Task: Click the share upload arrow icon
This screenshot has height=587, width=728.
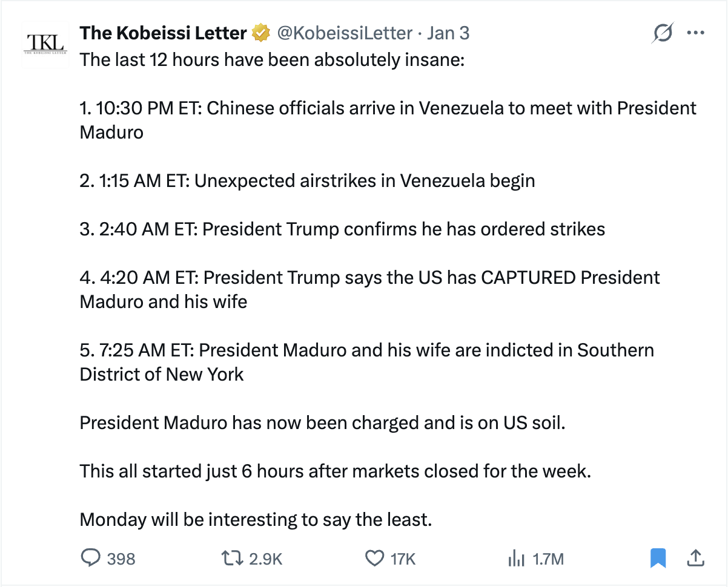Action: tap(696, 558)
